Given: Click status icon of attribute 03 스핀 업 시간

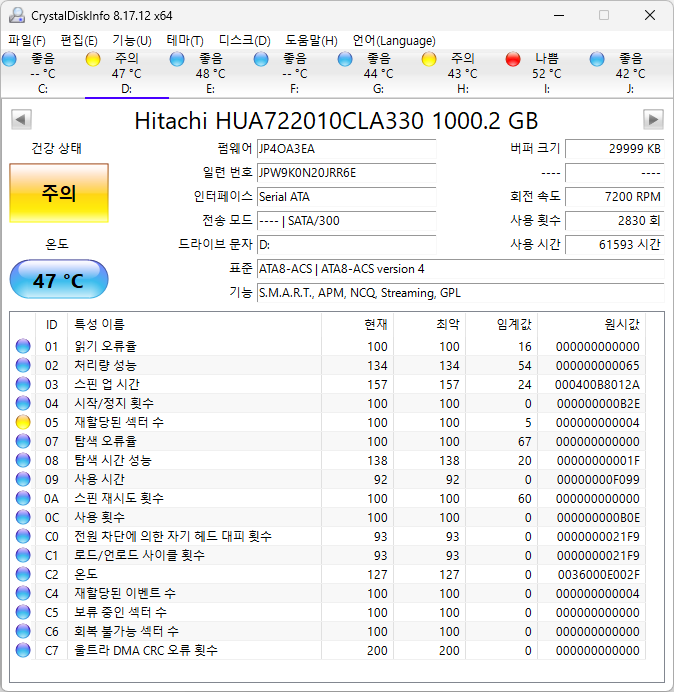Looking at the screenshot, I should [x=23, y=384].
